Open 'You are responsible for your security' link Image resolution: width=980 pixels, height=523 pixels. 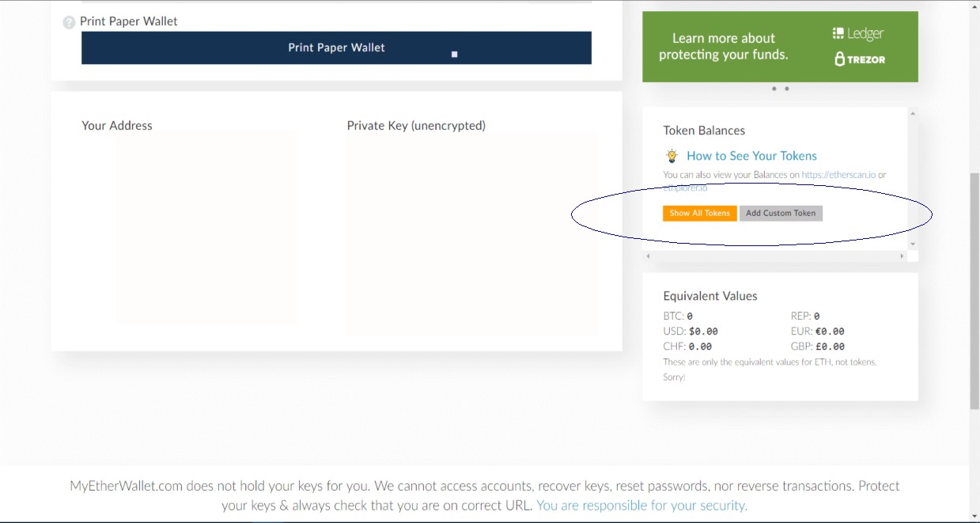coord(641,505)
